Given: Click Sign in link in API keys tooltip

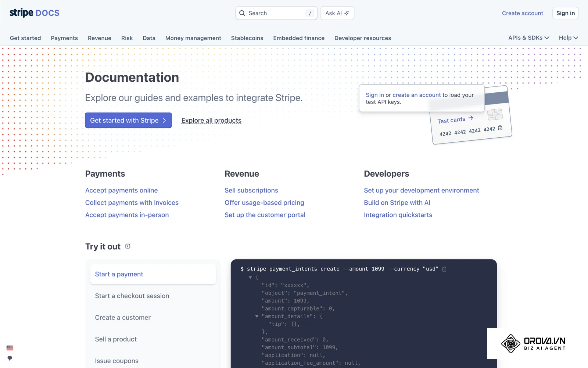Looking at the screenshot, I should tap(375, 95).
